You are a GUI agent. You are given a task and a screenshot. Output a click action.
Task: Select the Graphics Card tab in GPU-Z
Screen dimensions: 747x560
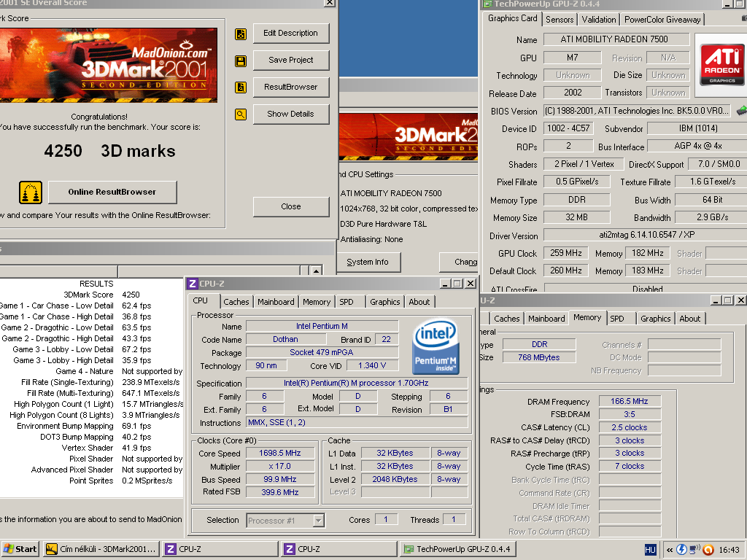pos(512,18)
